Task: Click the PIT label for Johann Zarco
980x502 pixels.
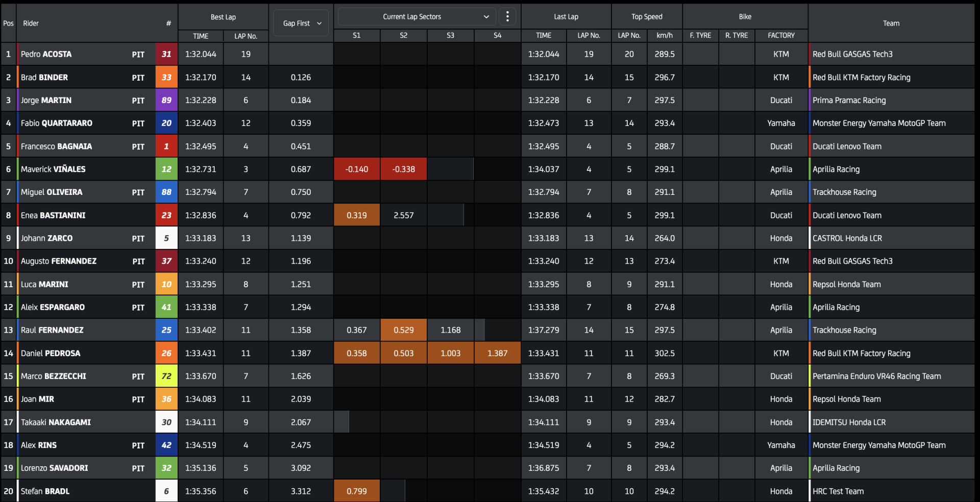Action: (x=138, y=238)
